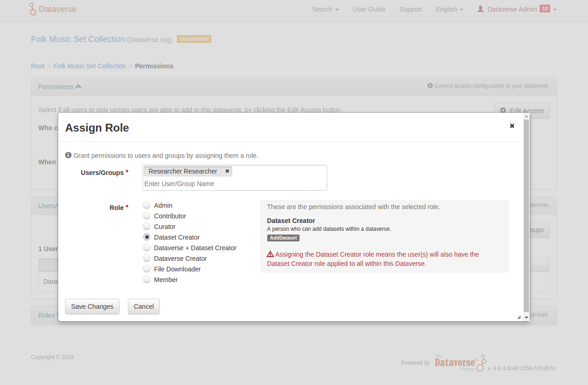The height and width of the screenshot is (385, 588).
Task: Pick the Member role radio button
Action: click(x=147, y=280)
